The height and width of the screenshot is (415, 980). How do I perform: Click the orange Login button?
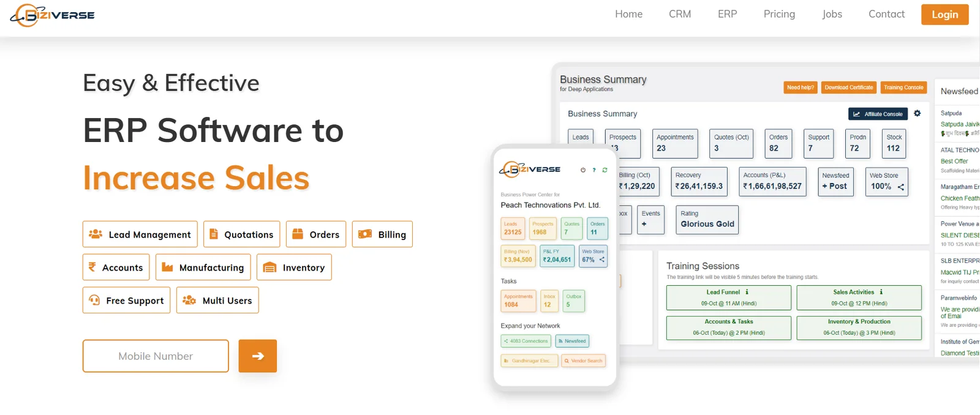pos(944,15)
